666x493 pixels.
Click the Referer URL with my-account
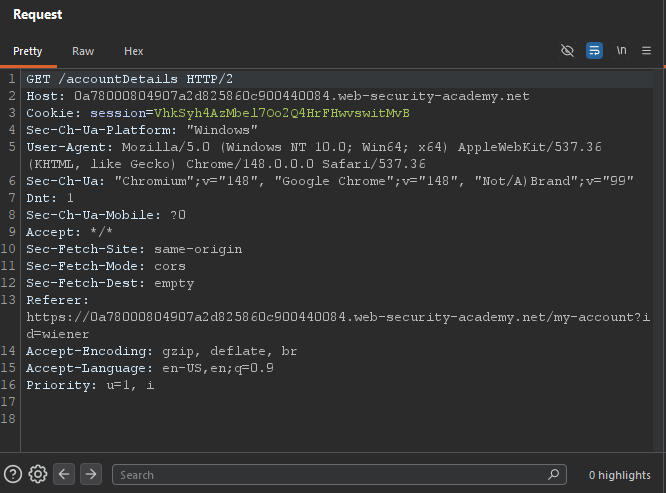coord(338,325)
